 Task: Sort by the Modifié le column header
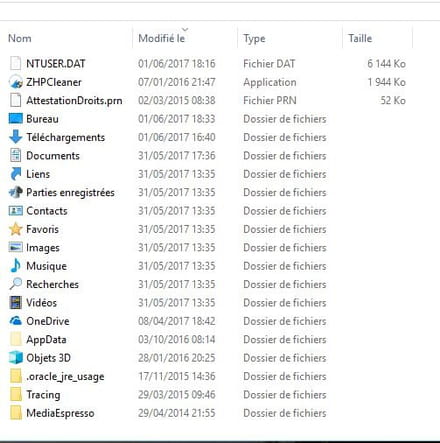pos(162,38)
